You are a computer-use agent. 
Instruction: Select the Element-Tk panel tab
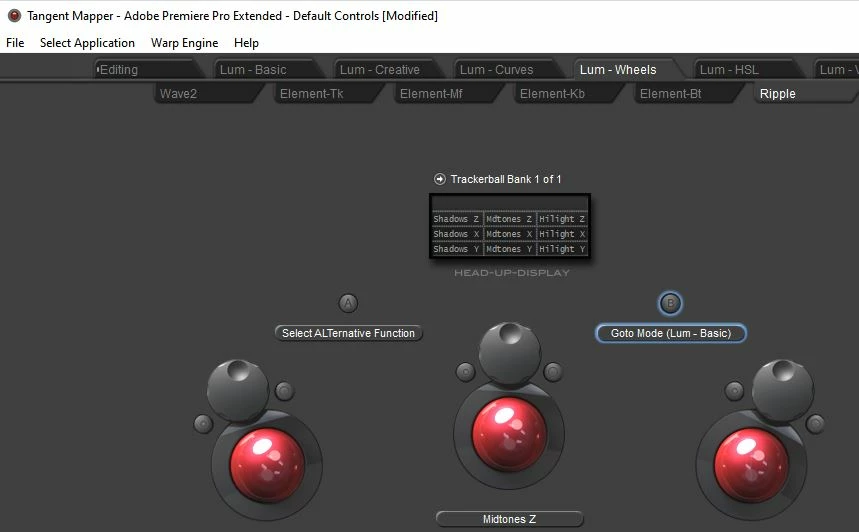click(x=327, y=94)
